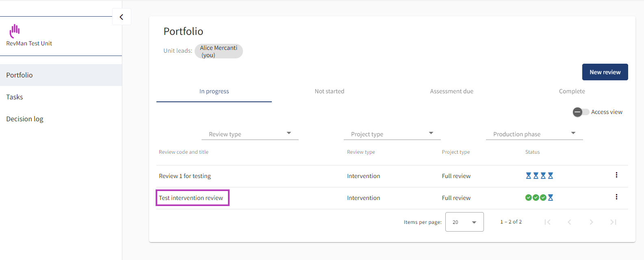644x260 pixels.
Task: Toggle the Access view switch
Action: pyautogui.click(x=581, y=112)
